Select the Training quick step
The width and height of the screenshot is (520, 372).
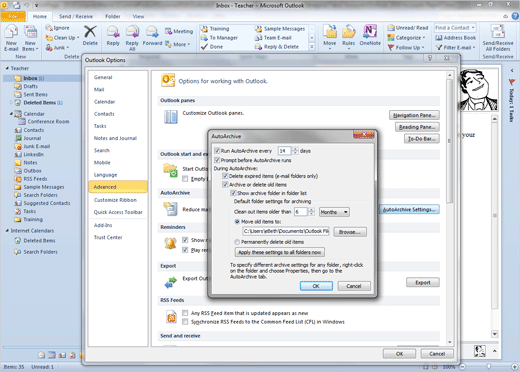[215, 29]
